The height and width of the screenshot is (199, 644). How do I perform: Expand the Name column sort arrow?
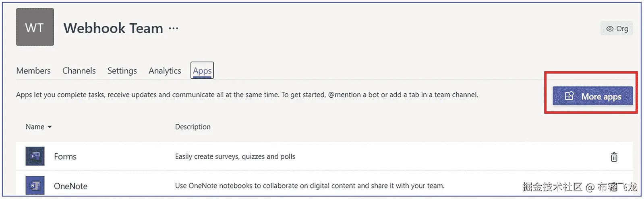tap(50, 127)
